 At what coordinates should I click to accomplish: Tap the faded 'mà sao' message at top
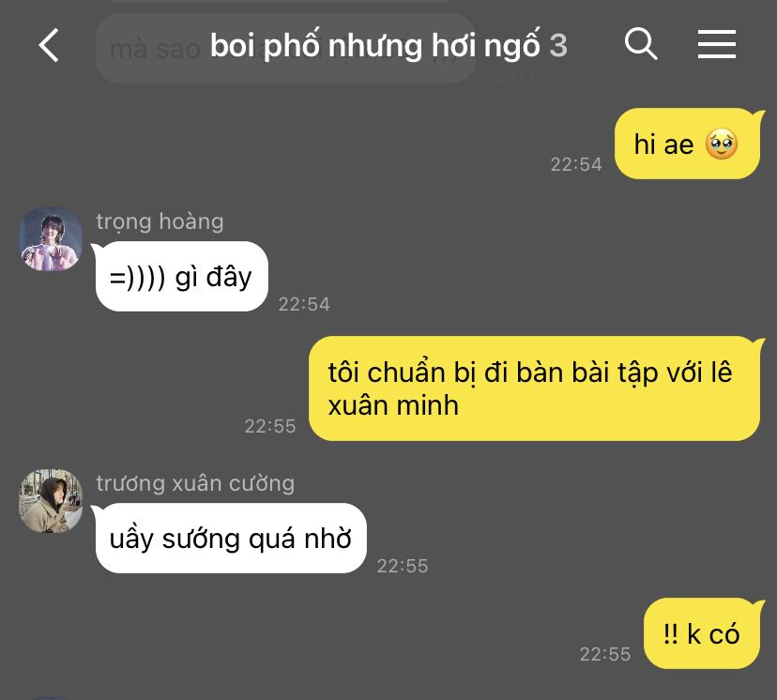click(x=155, y=49)
